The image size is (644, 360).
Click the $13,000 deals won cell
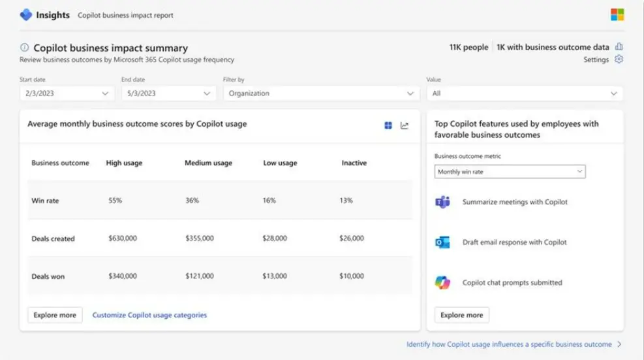(275, 276)
